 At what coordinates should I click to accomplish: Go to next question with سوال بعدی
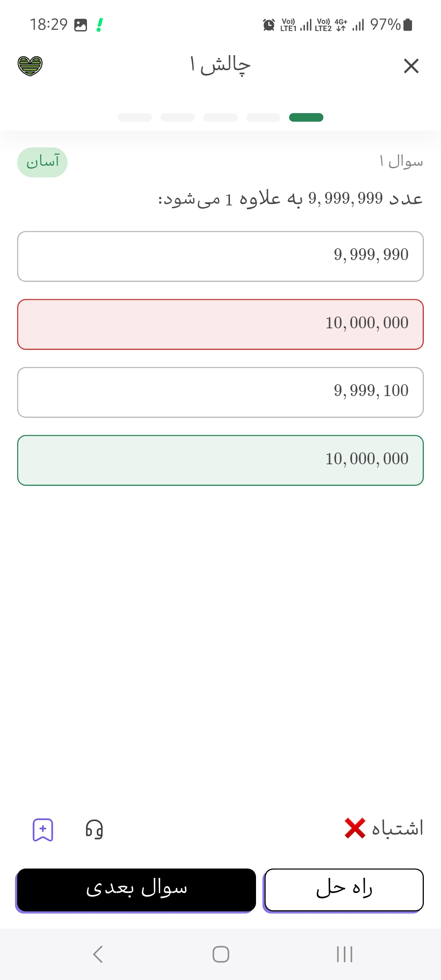136,889
